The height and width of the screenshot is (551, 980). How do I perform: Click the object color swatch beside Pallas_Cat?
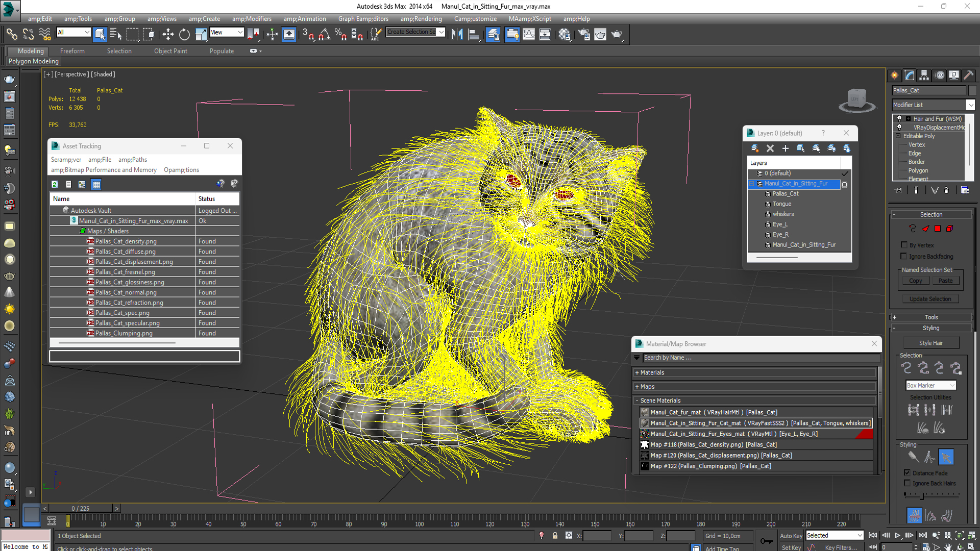coord(972,90)
